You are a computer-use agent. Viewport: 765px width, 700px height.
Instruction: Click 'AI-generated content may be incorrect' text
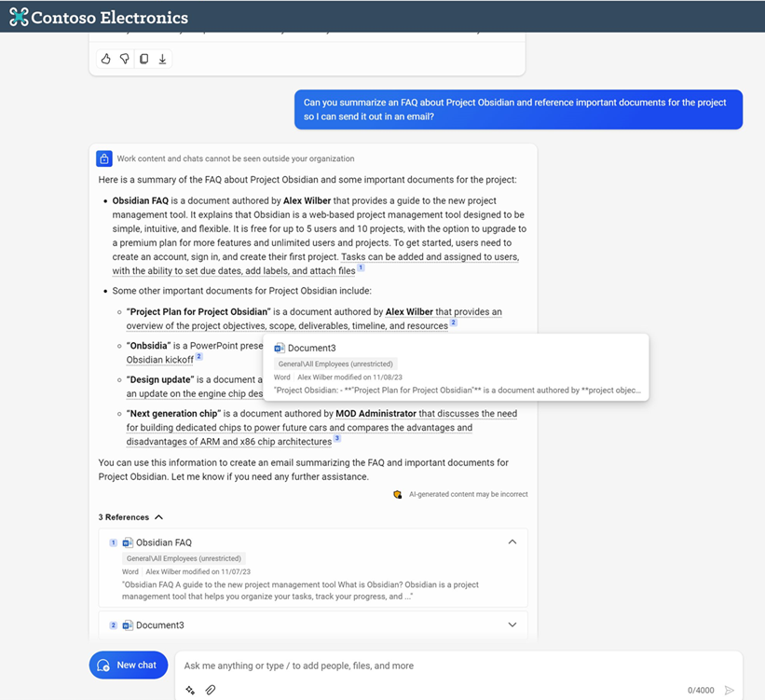click(469, 495)
